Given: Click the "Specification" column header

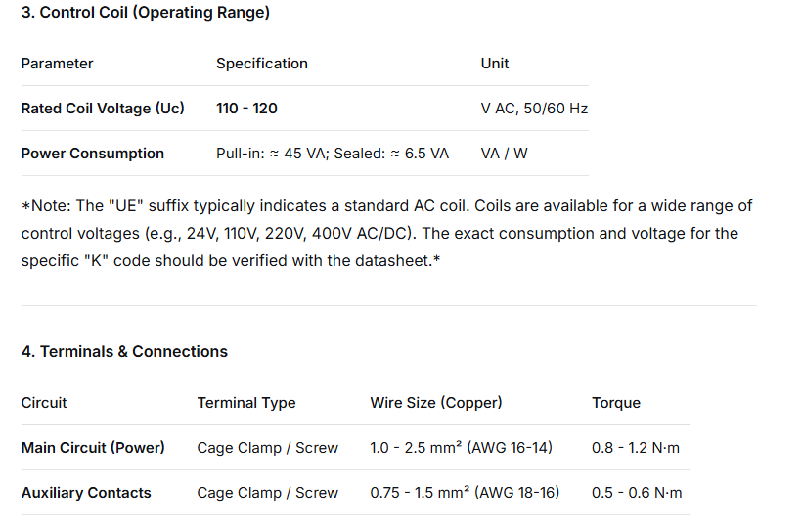Looking at the screenshot, I should (x=261, y=64).
